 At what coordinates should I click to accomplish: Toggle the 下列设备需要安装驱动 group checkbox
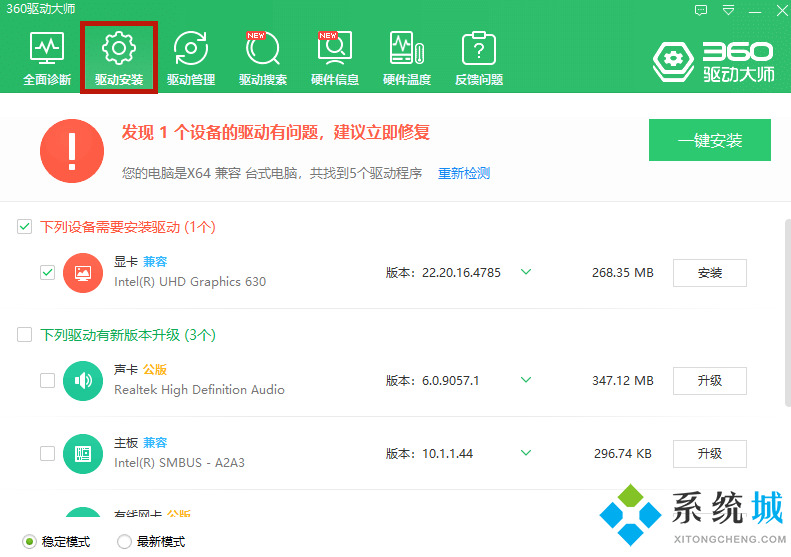click(x=24, y=227)
